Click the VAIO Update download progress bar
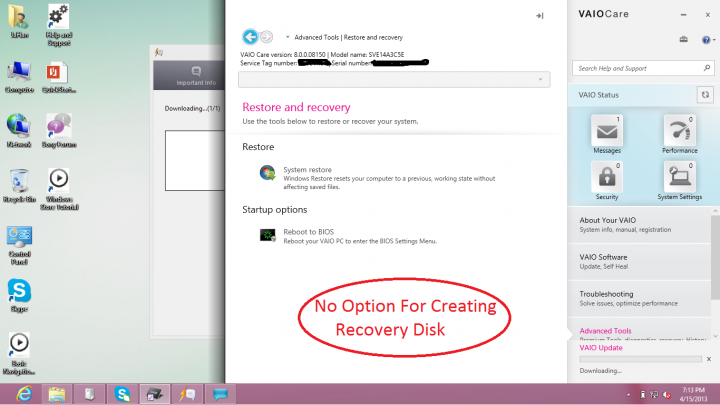Viewport: 720px width, 405px height. 641,359
